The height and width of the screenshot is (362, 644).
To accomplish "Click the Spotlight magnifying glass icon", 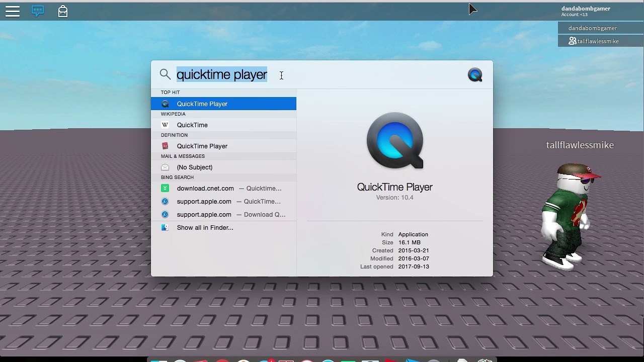I will pos(165,75).
